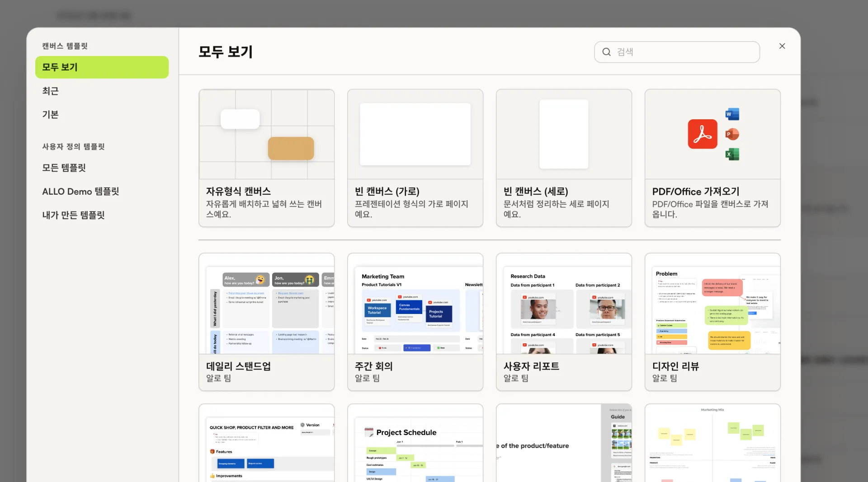Screen dimensions: 868x482
Task: Click the calendar icon beside Project Schedule
Action: 369,432
